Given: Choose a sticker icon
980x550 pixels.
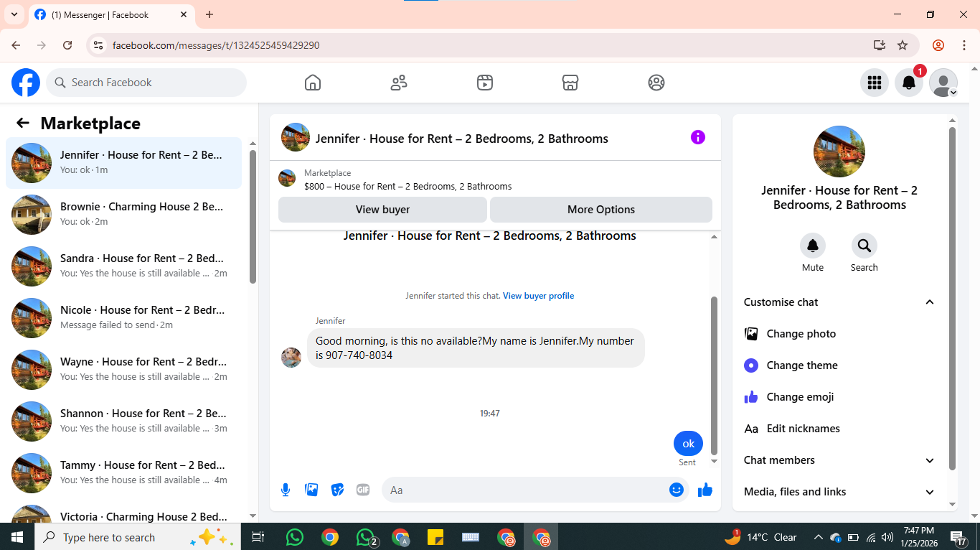Looking at the screenshot, I should tap(337, 490).
